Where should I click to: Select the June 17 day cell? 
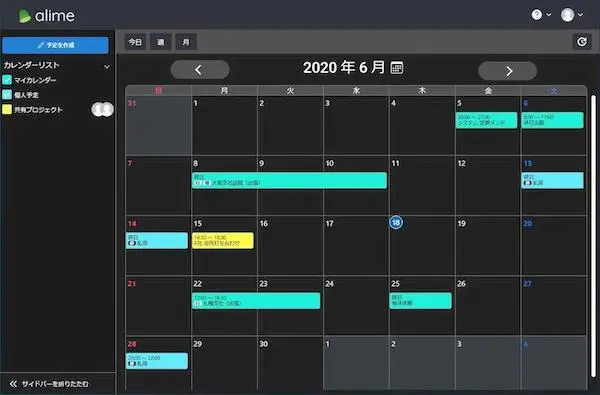click(356, 246)
